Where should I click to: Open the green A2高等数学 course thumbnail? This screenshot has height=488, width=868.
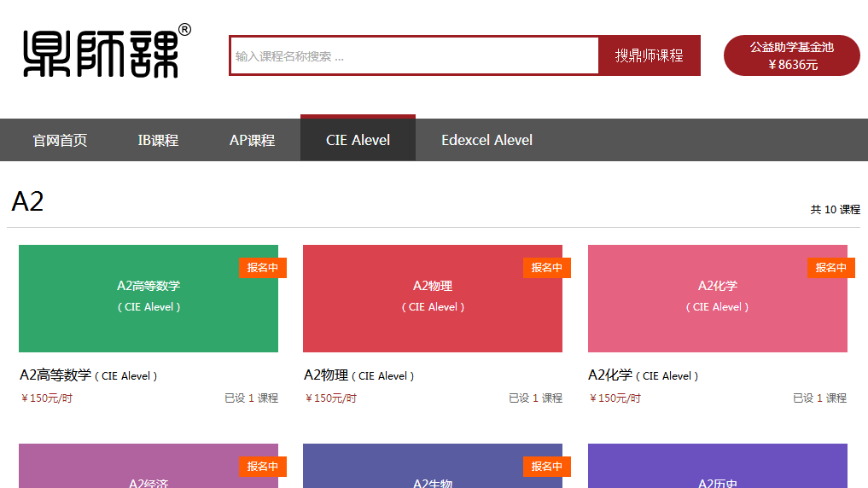pyautogui.click(x=149, y=299)
